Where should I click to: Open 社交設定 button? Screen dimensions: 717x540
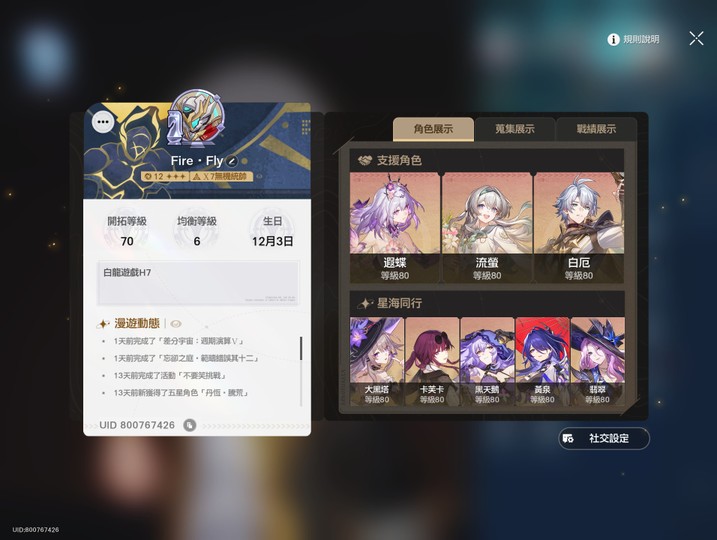[x=604, y=438]
